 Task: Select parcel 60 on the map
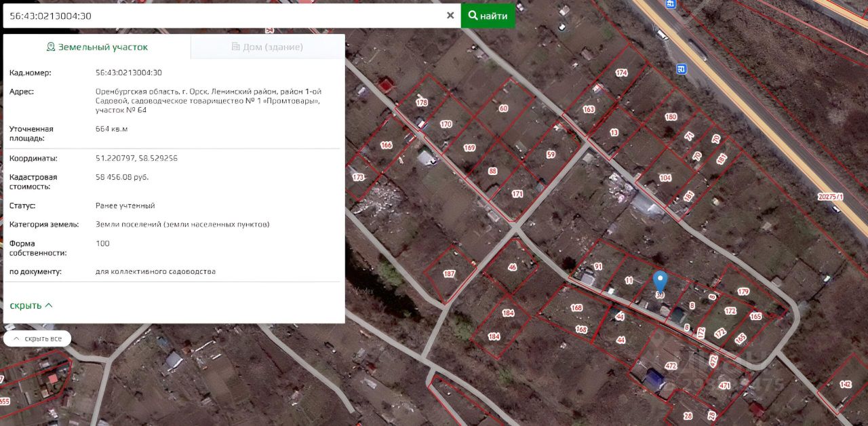coord(503,109)
